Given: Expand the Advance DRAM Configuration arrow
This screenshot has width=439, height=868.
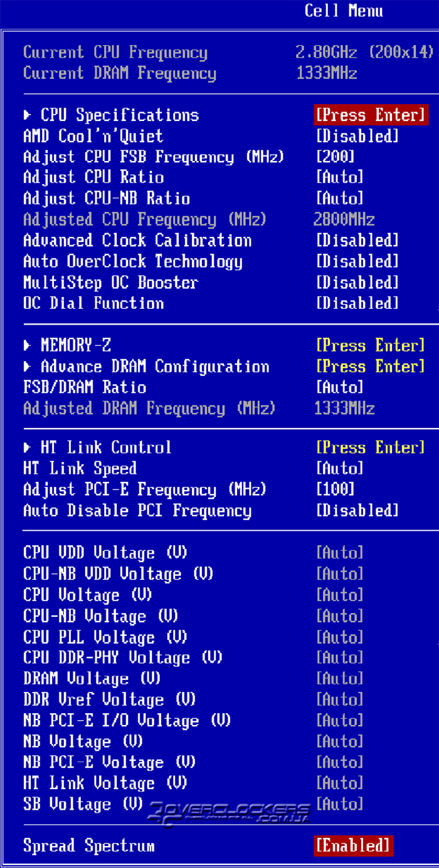Looking at the screenshot, I should pos(27,367).
